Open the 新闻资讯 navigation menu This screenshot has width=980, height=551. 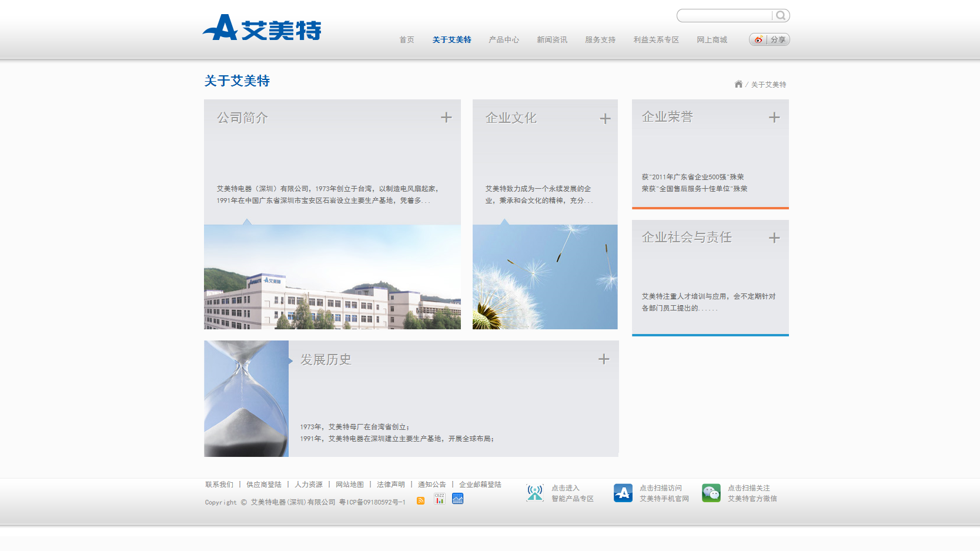coord(552,39)
